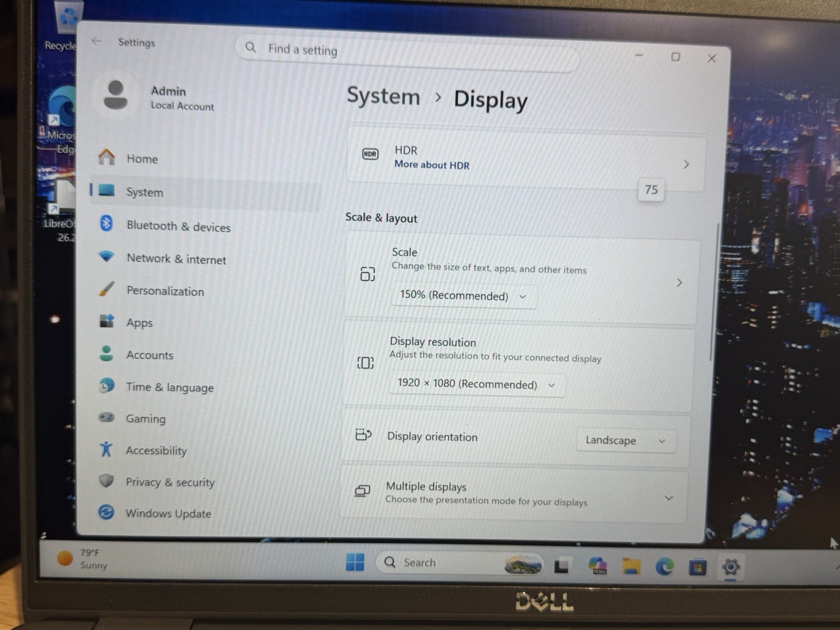Click the back arrow in Settings
The height and width of the screenshot is (630, 840).
pyautogui.click(x=97, y=41)
